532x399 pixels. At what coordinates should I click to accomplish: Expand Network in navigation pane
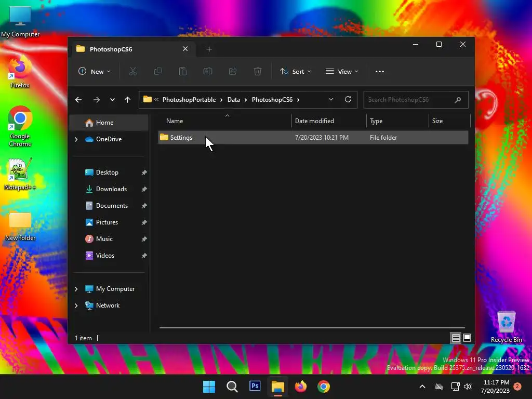coord(76,305)
